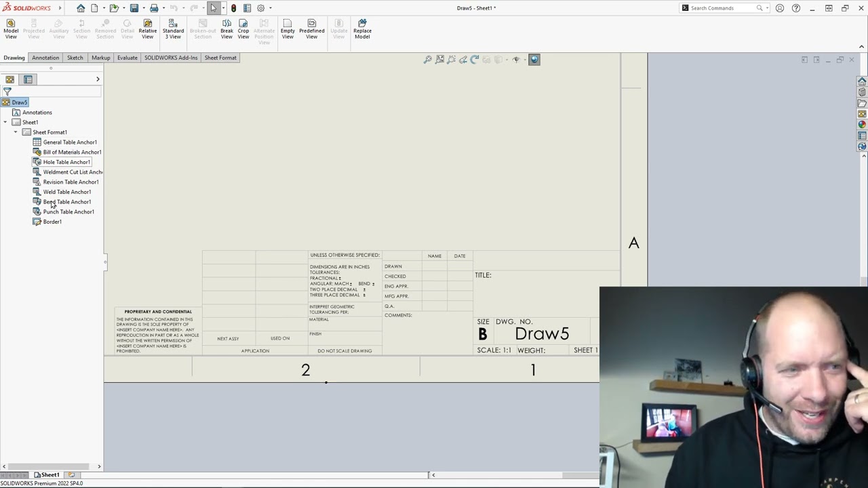Open File Properties icon

[x=248, y=8]
